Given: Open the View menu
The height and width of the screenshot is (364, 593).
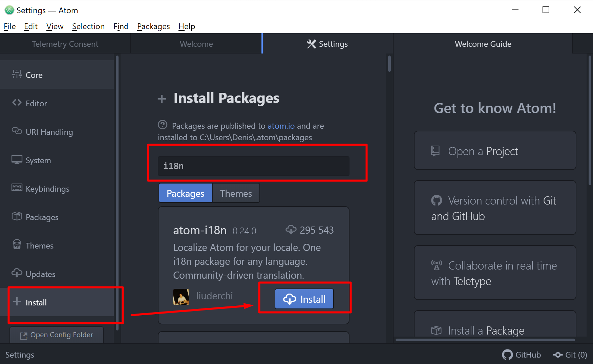Looking at the screenshot, I should (x=55, y=26).
